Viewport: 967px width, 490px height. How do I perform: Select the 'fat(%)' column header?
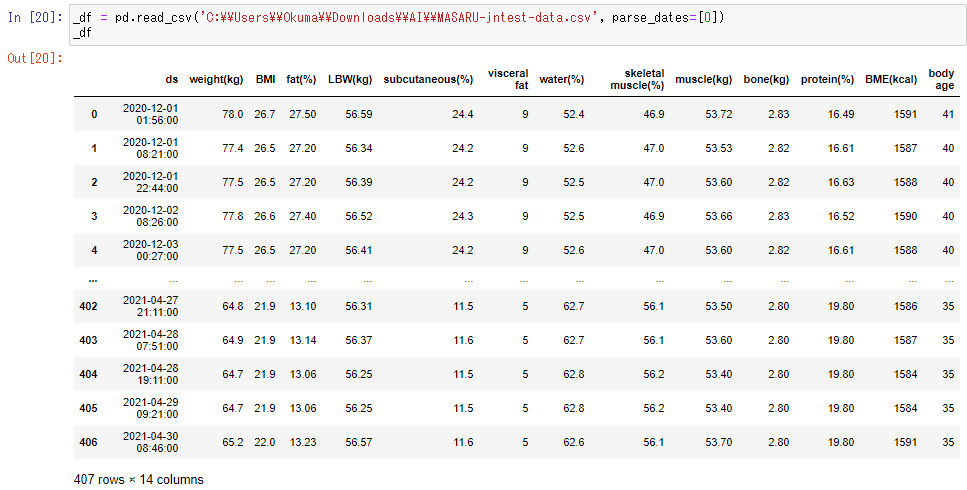click(301, 80)
